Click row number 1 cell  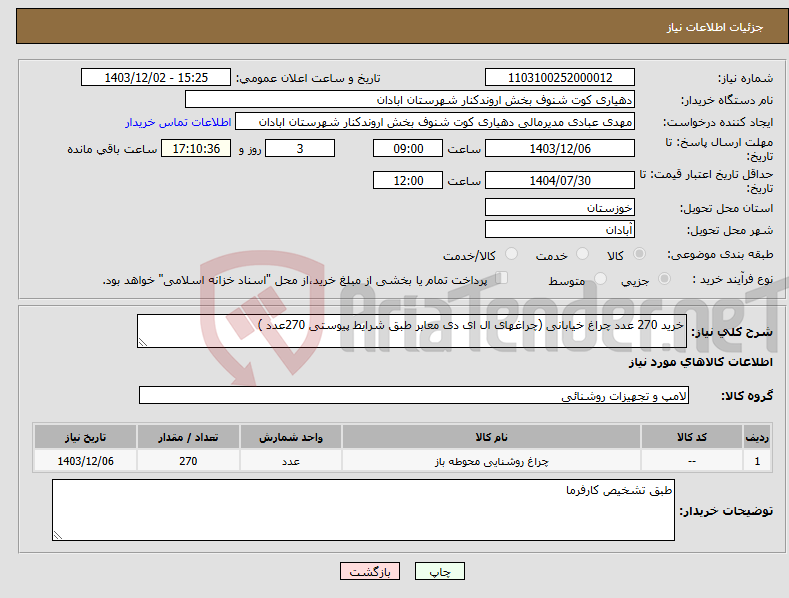[757, 461]
